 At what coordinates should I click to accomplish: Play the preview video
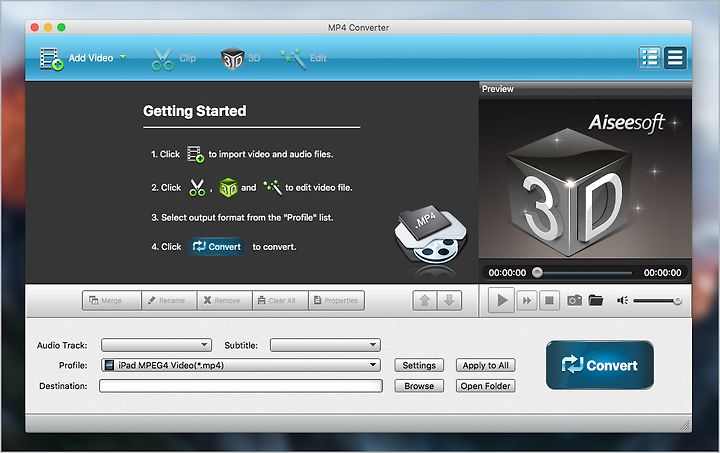coord(501,300)
